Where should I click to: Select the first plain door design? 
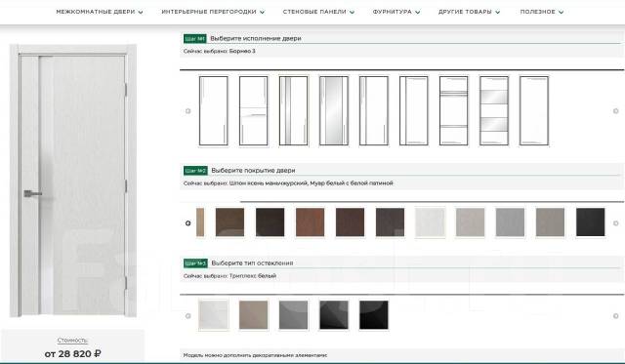214,110
